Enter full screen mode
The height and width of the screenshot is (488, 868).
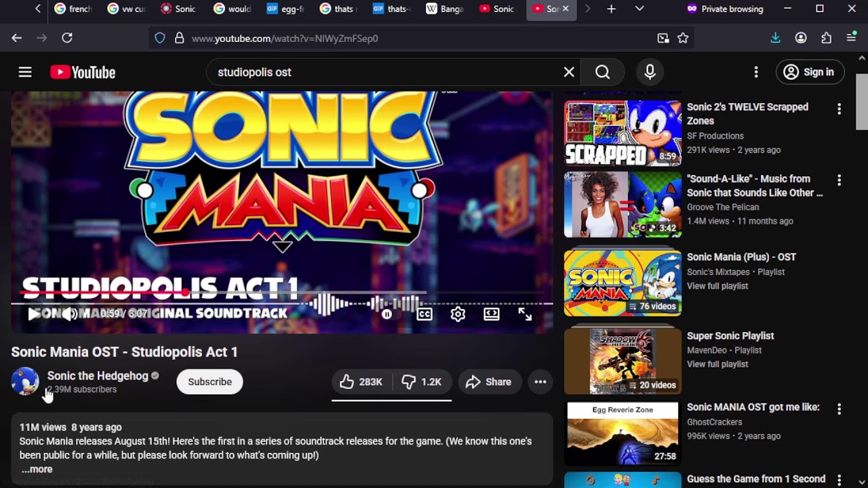(525, 314)
